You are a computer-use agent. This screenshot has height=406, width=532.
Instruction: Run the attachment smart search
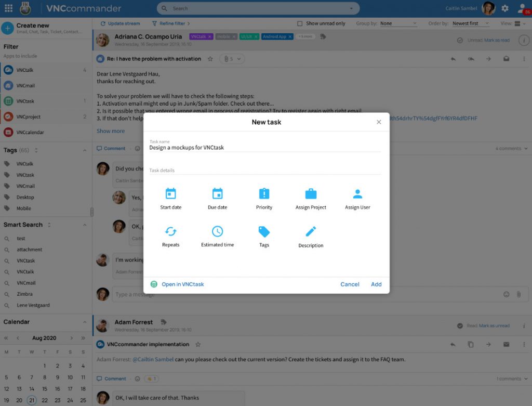click(29, 250)
